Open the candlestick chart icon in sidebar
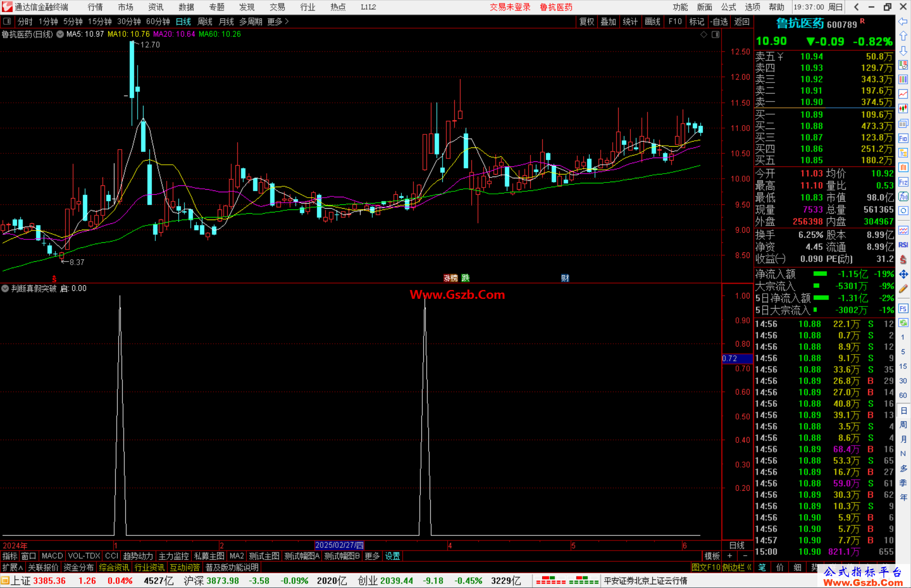Image resolution: width=911 pixels, height=588 pixels. click(x=903, y=109)
